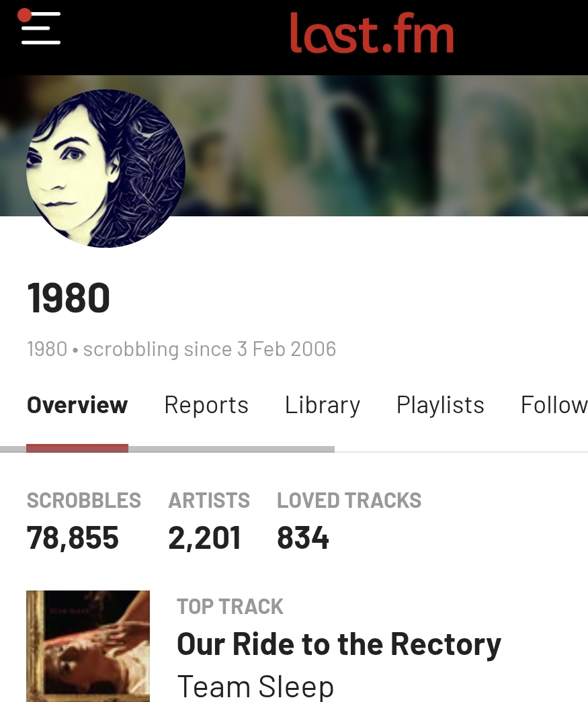
Task: Select the Playlists tab
Action: click(x=440, y=405)
